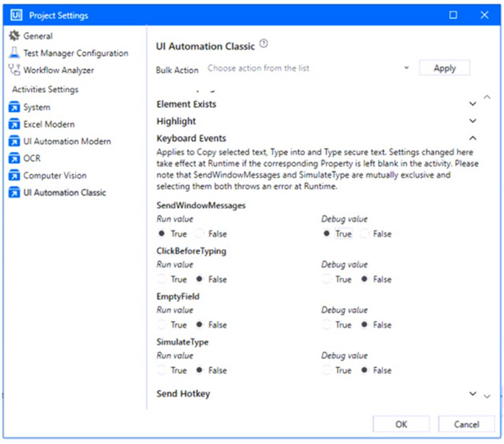Viewport: 504px width, 444px height.
Task: Click the Excel Modern icon
Action: pos(14,124)
